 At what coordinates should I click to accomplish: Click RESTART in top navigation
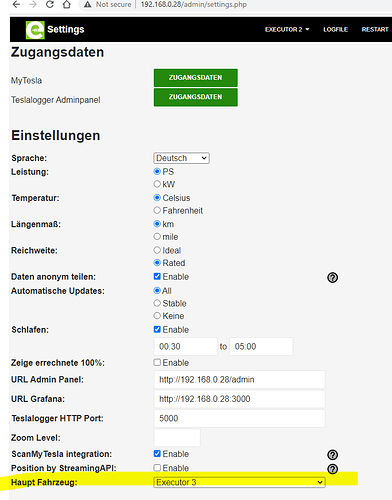click(x=375, y=29)
